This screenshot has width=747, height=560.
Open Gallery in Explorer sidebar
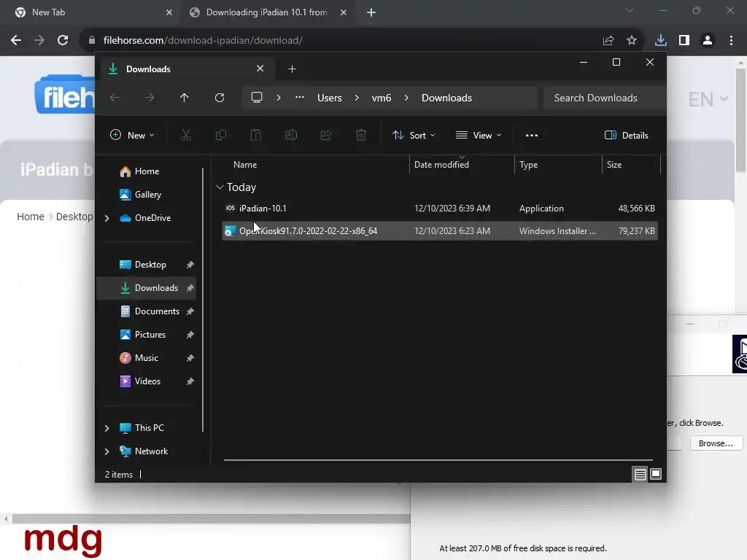point(147,195)
